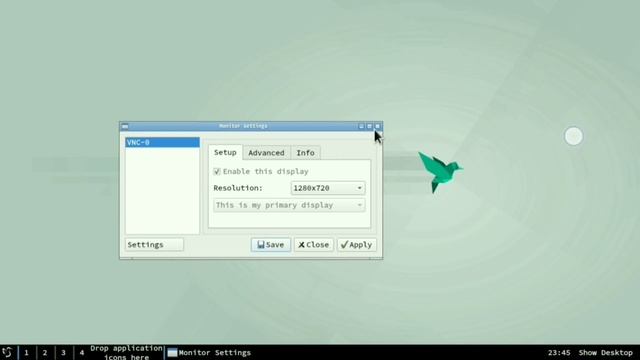The height and width of the screenshot is (360, 640).
Task: Minimize the Monitor Settings window
Action: (361, 126)
